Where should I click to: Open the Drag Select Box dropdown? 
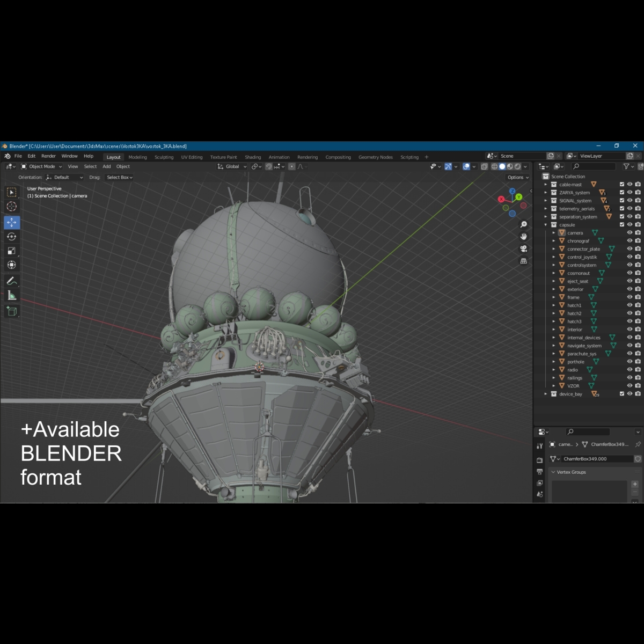coord(119,178)
